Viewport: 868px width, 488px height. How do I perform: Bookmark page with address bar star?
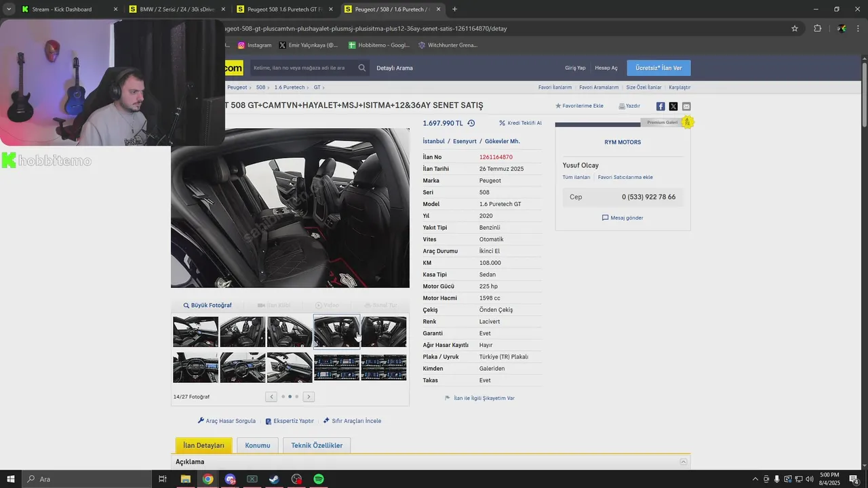pyautogui.click(x=795, y=28)
